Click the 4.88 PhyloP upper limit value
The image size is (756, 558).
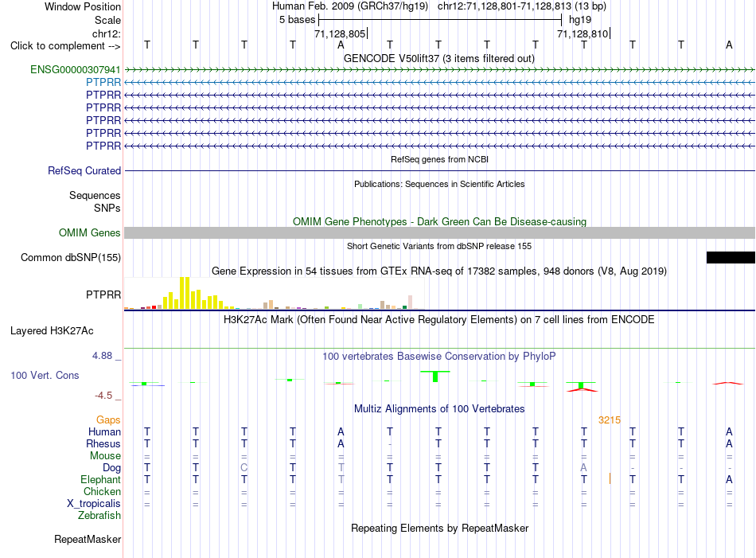tap(102, 356)
